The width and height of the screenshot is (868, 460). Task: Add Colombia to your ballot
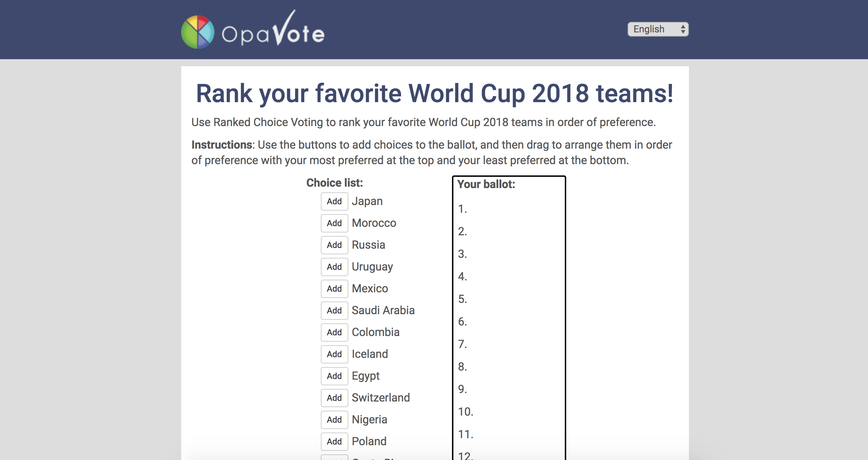(x=334, y=332)
